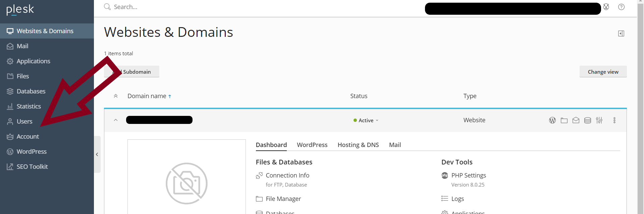Collapse the left sidebar handle
This screenshot has height=214, width=644.
tap(97, 154)
